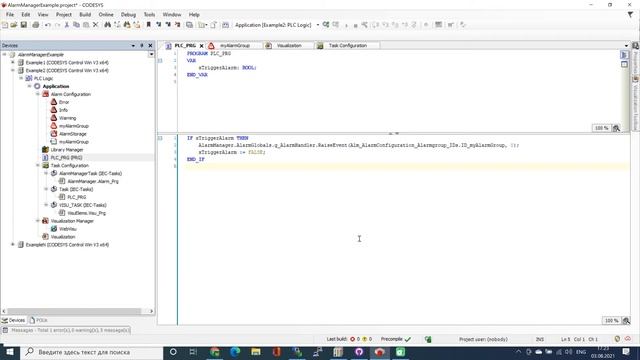
Task: Select the Warning alarm class item
Action: (67, 118)
